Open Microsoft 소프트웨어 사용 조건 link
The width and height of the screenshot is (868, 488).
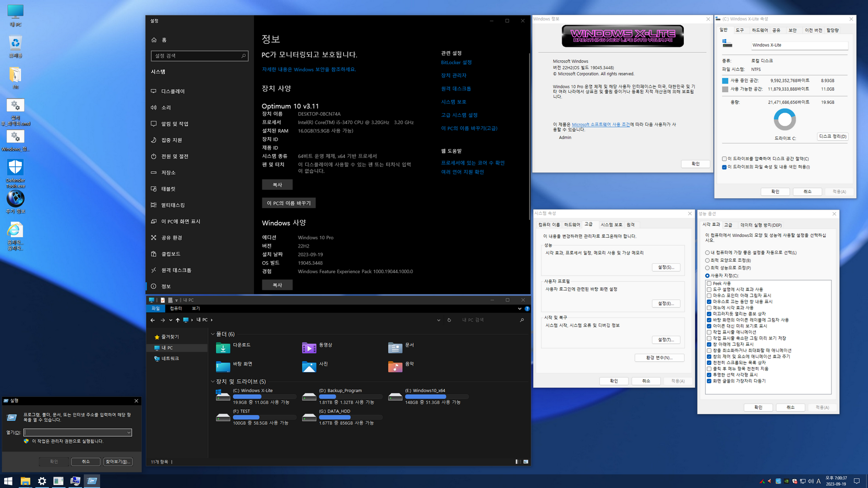(600, 125)
